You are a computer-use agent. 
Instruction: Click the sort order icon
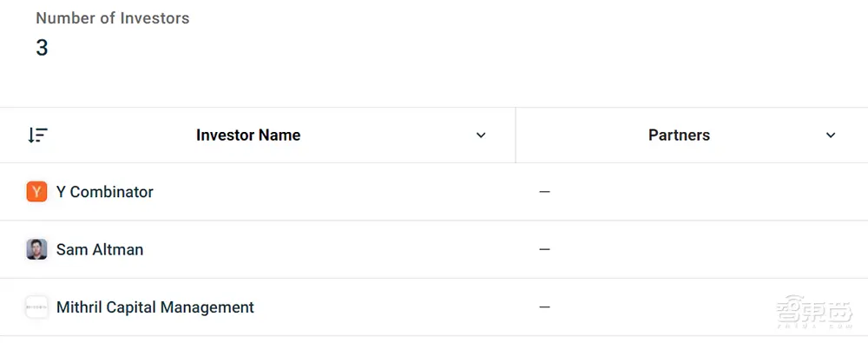(37, 135)
